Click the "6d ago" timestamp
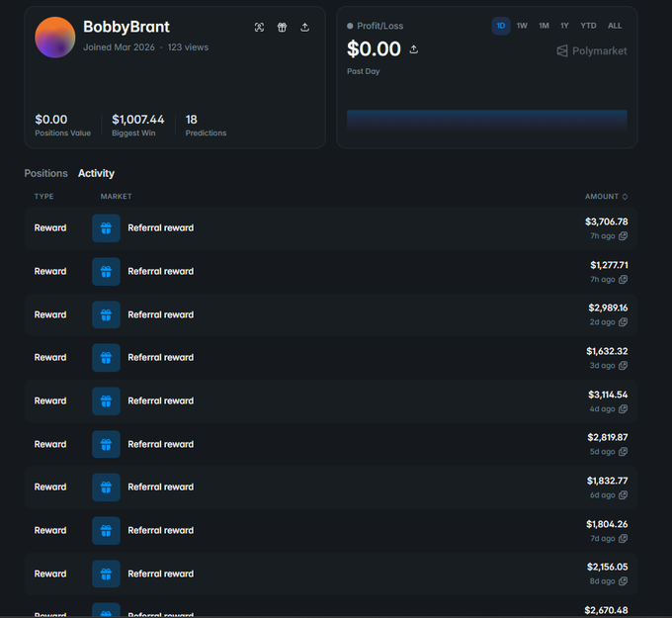The image size is (672, 618). point(602,495)
